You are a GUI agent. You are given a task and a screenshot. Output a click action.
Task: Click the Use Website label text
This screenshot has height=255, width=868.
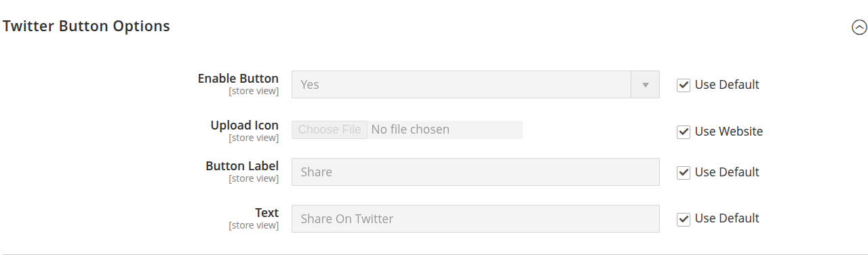point(729,132)
